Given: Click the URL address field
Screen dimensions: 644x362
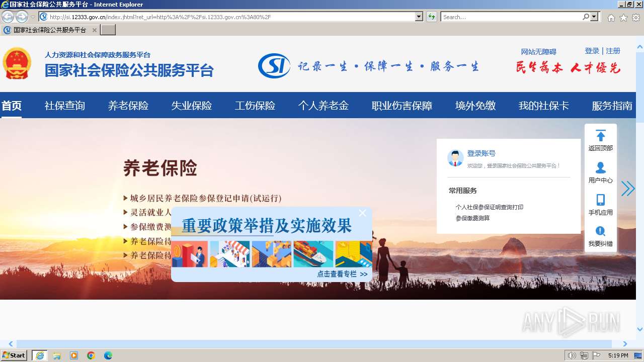Looking at the screenshot, I should (x=231, y=17).
